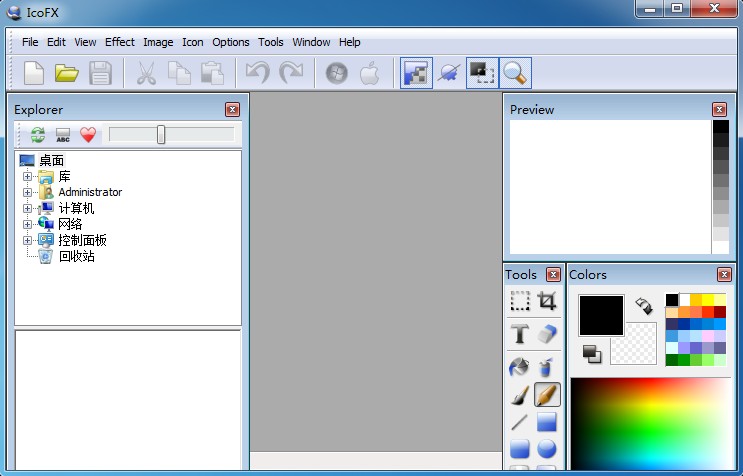Open the Options menu
Image resolution: width=743 pixels, height=476 pixels.
point(231,42)
